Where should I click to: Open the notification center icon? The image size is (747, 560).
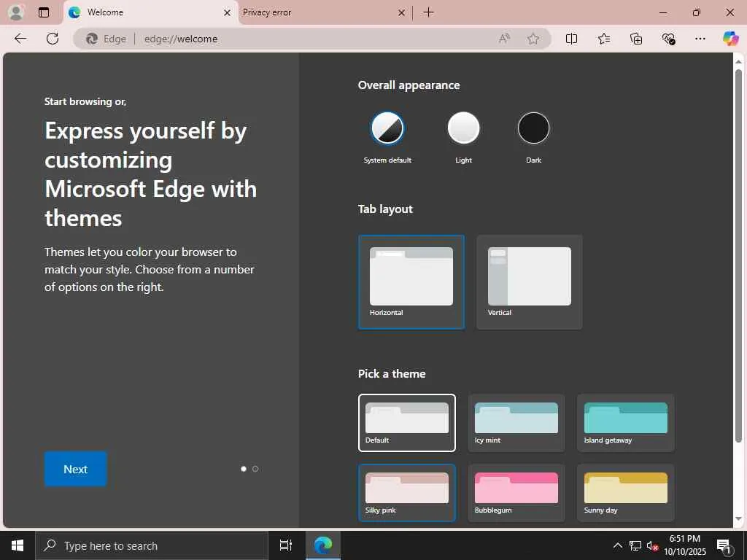[724, 546]
